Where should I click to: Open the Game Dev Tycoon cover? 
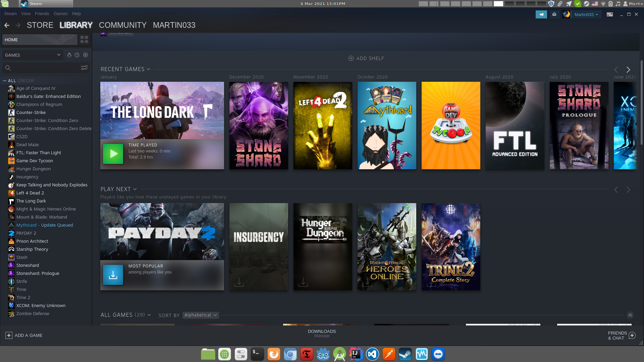(x=451, y=125)
